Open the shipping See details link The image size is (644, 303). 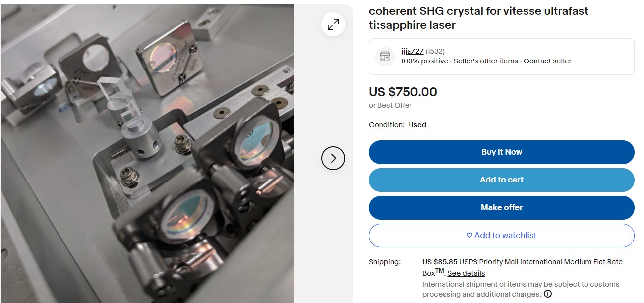tap(466, 273)
